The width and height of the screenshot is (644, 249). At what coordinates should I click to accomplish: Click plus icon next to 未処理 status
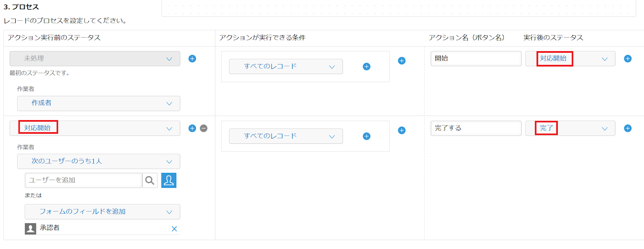pyautogui.click(x=192, y=59)
